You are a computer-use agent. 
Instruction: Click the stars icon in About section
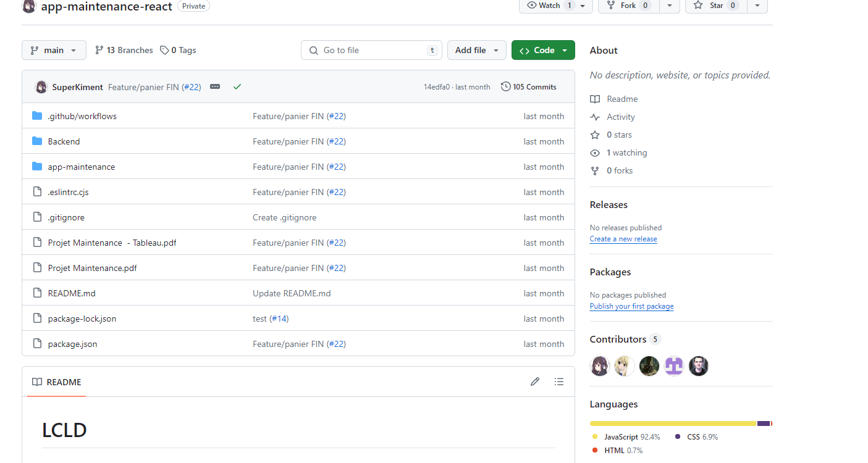[x=595, y=135]
